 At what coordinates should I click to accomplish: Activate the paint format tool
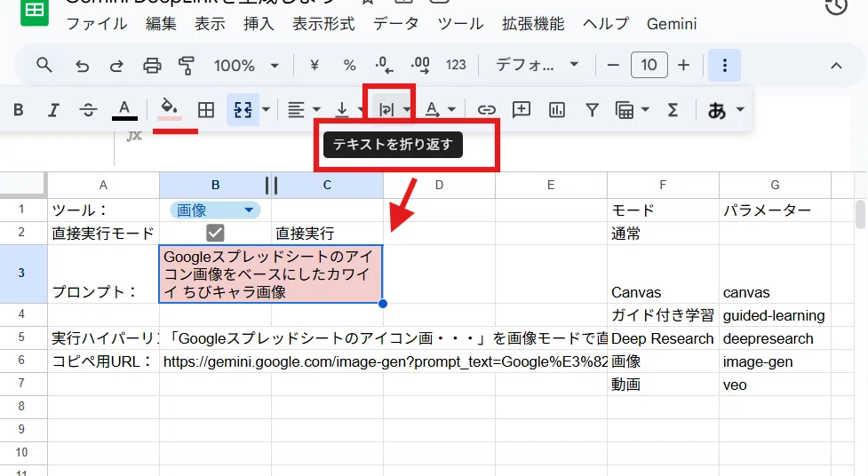187,66
